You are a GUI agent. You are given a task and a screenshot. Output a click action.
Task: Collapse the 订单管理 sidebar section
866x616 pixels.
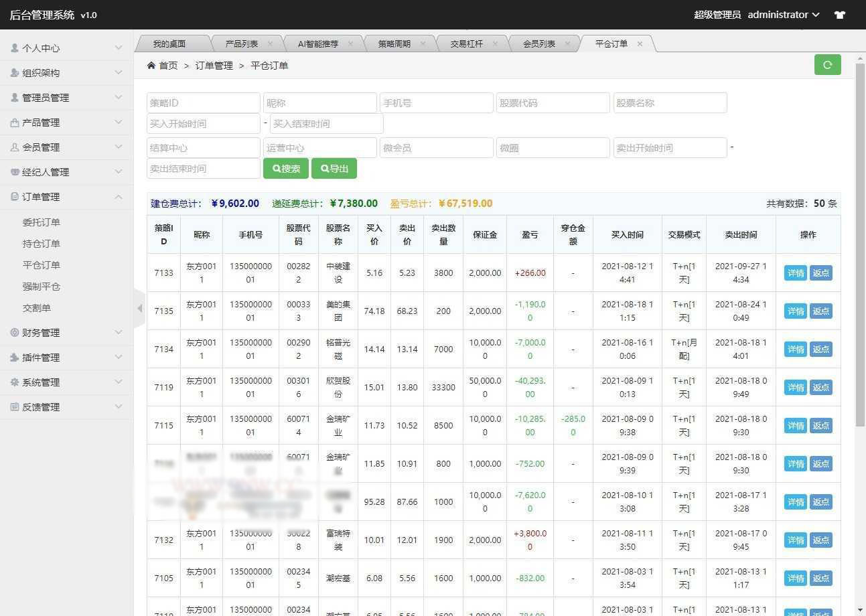pos(66,197)
